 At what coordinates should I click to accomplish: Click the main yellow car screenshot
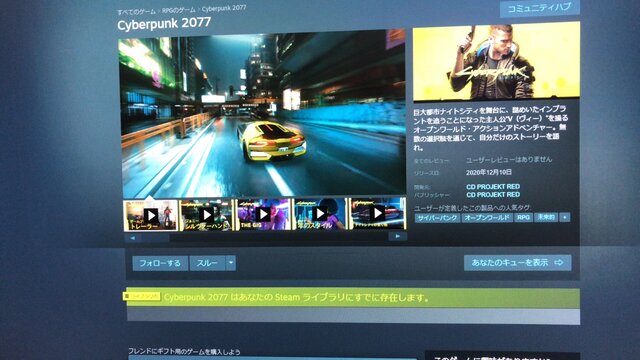tap(262, 114)
